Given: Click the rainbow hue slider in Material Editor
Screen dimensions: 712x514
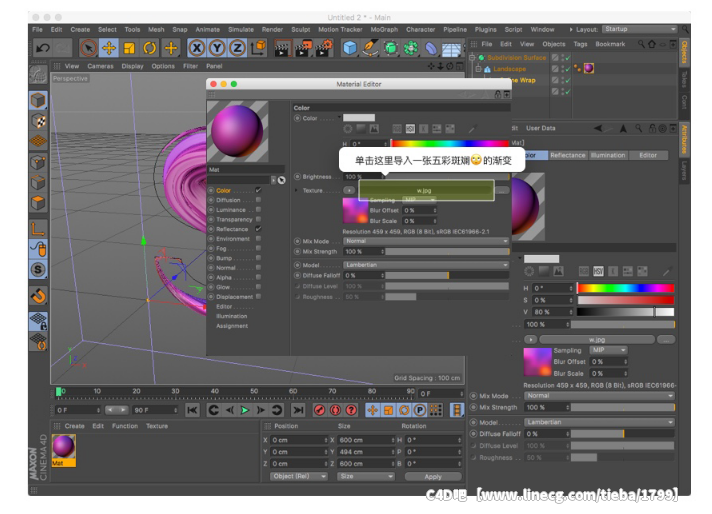Looking at the screenshot, I should (448, 144).
